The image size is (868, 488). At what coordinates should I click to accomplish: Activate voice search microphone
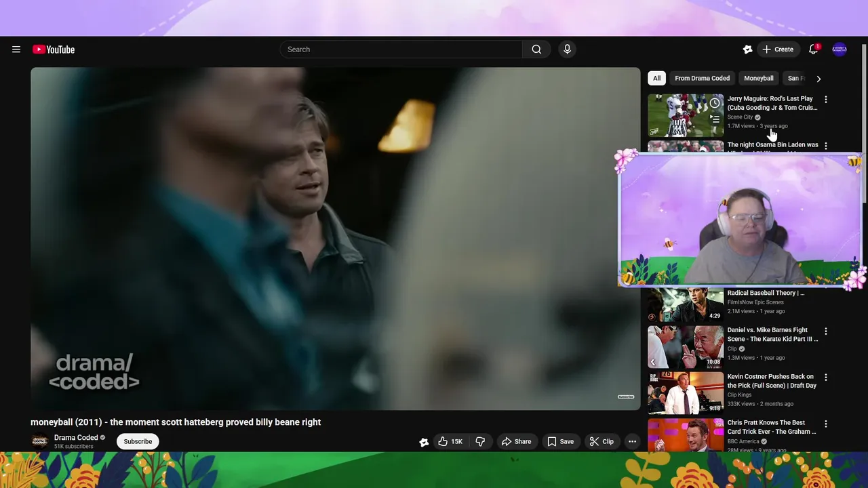(x=568, y=49)
